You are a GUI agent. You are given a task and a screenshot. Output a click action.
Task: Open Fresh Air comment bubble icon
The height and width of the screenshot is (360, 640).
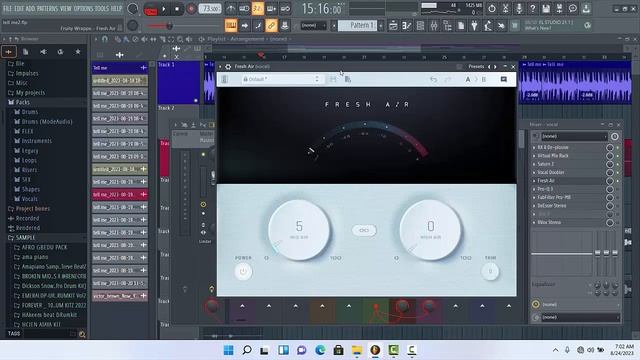(504, 79)
